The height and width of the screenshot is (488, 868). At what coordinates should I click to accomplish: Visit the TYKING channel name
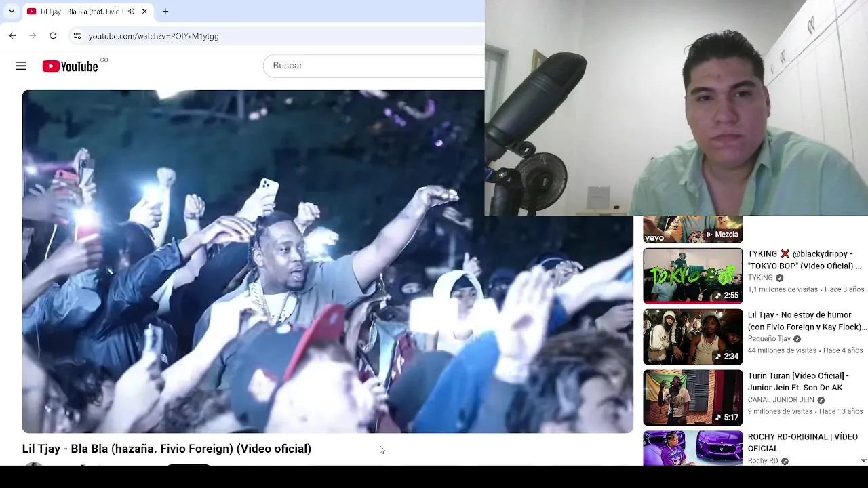(760, 278)
